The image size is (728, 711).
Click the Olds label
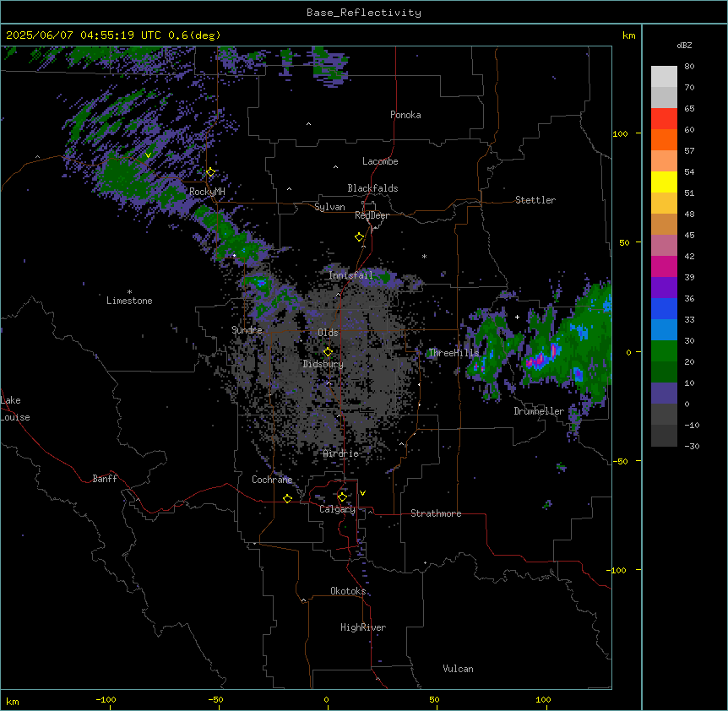pyautogui.click(x=328, y=333)
